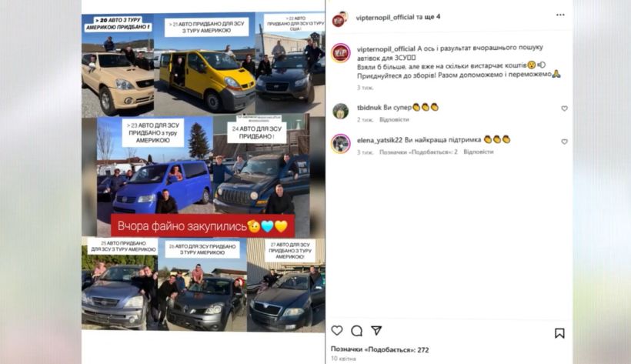Open vipternopil_official avatar beside the caption
The width and height of the screenshot is (631, 364).
tap(340, 53)
